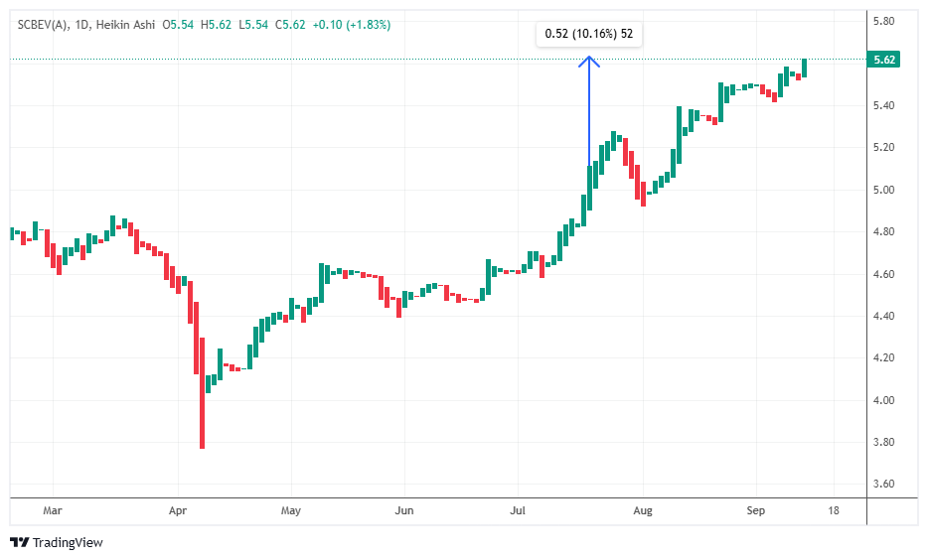This screenshot has height=560, width=928.
Task: Click the green 5.62 current price label
Action: [883, 60]
